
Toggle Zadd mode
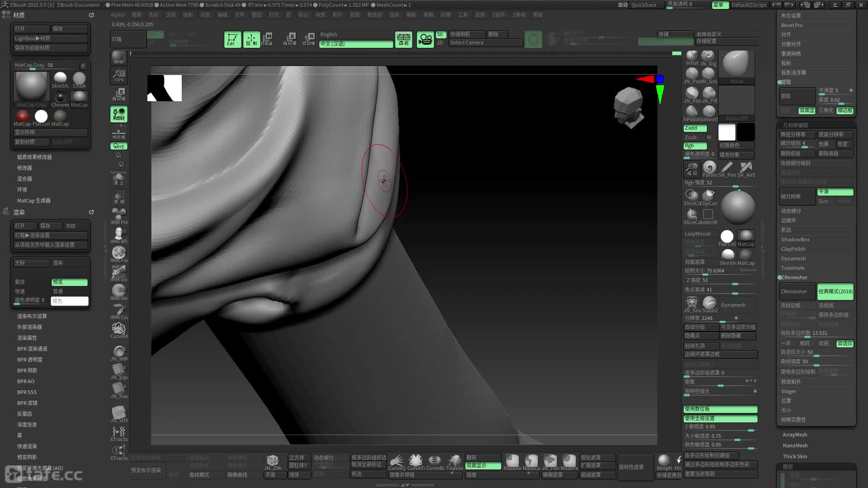tap(695, 128)
